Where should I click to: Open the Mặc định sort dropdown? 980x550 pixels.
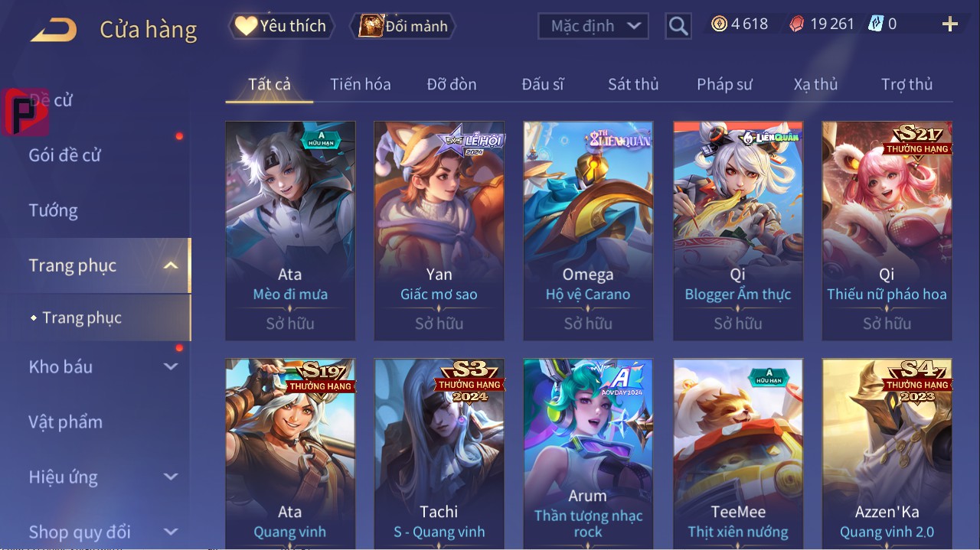(593, 26)
